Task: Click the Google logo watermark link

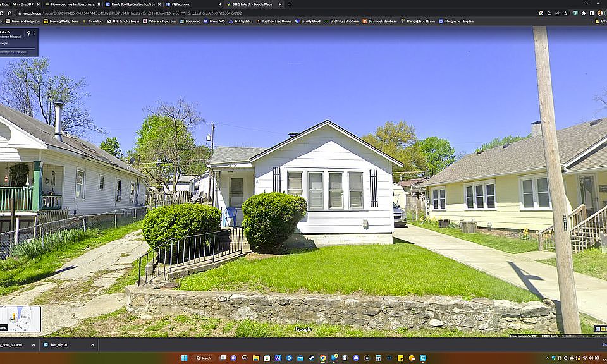Action: (x=303, y=329)
